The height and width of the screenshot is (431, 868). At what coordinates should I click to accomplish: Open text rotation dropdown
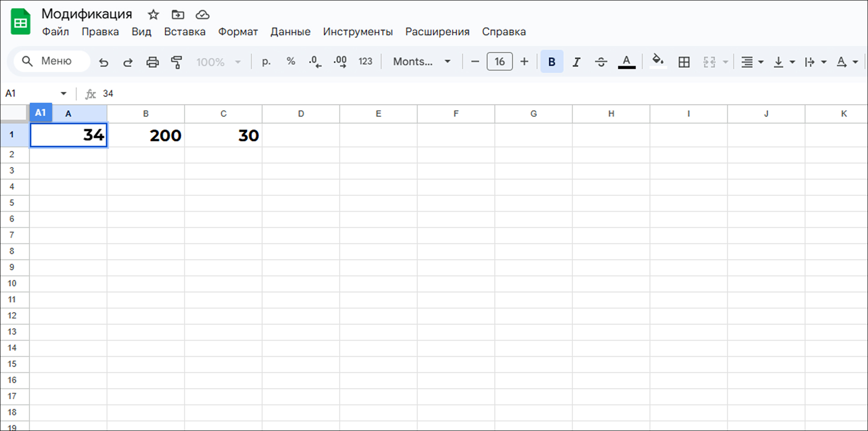(847, 62)
